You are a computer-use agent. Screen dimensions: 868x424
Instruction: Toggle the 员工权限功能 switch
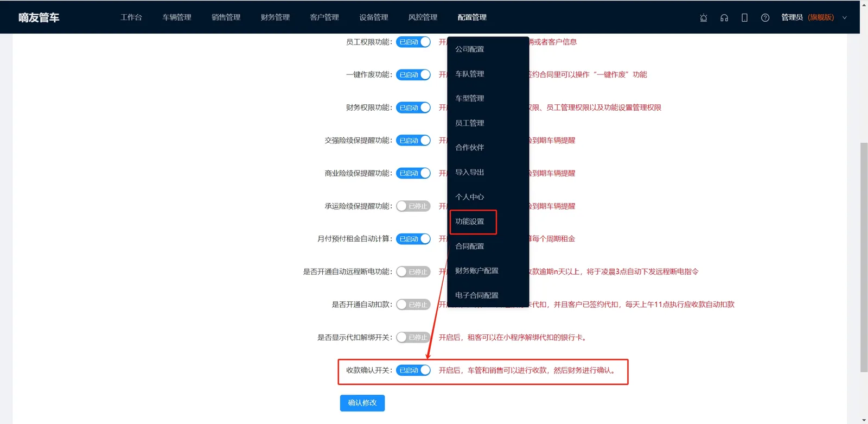413,42
